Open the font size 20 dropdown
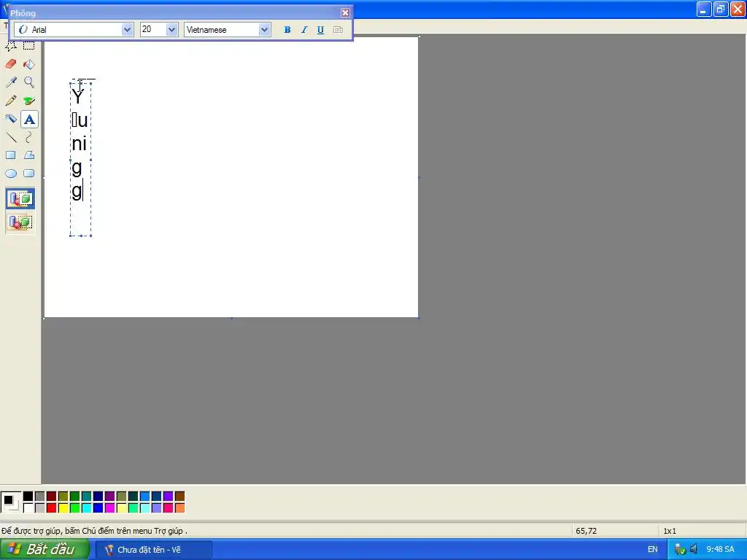The height and width of the screenshot is (560, 747). (x=171, y=29)
